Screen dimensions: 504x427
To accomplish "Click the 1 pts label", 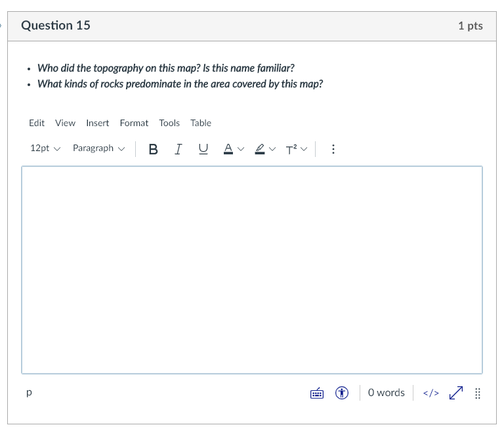I will click(x=471, y=26).
